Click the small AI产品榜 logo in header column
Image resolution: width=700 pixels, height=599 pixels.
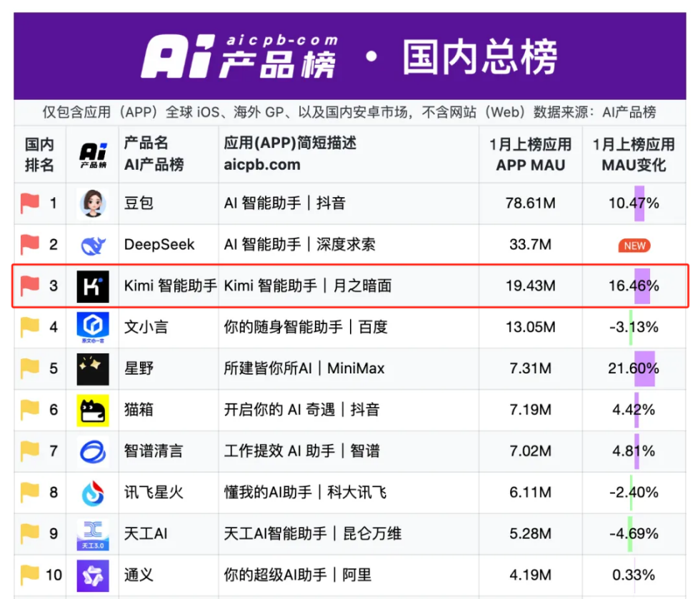tap(93, 155)
